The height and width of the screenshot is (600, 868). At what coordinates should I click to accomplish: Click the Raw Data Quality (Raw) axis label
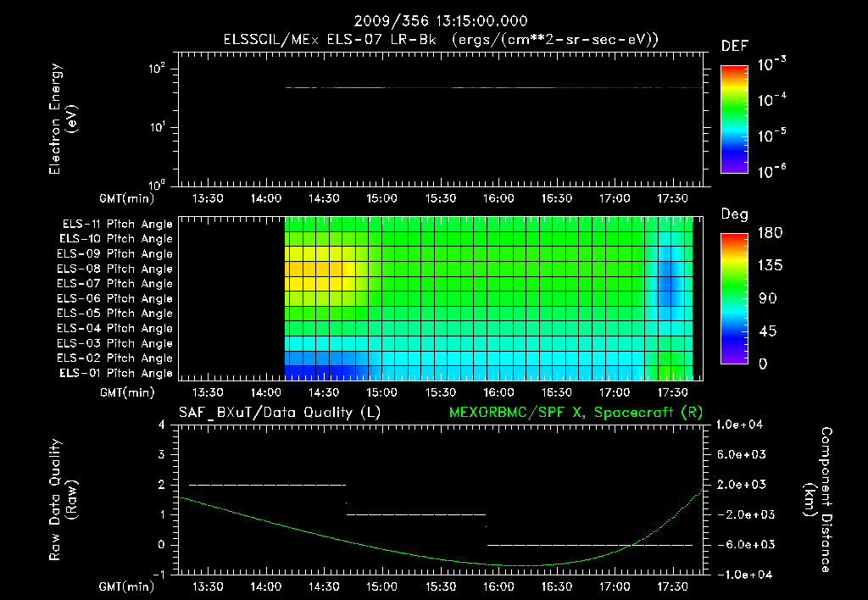63,500
